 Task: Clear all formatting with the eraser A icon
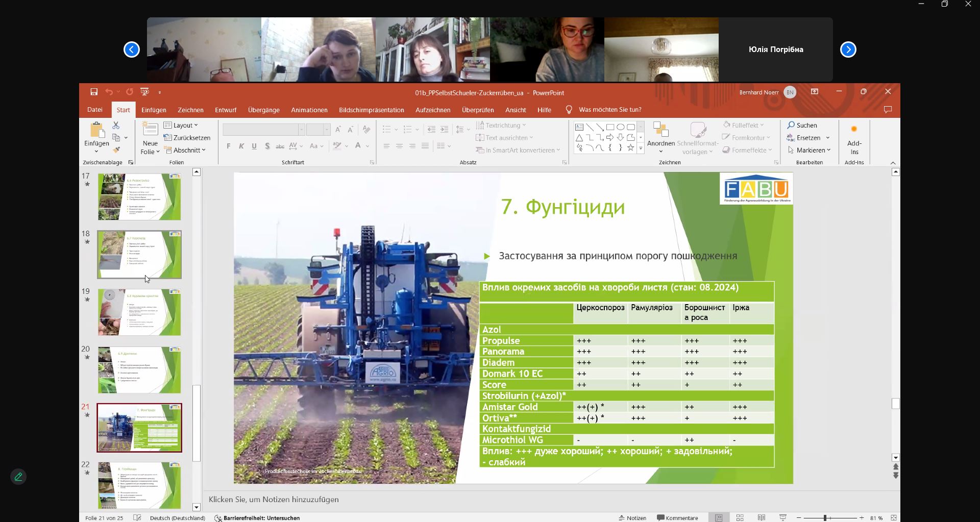(366, 130)
